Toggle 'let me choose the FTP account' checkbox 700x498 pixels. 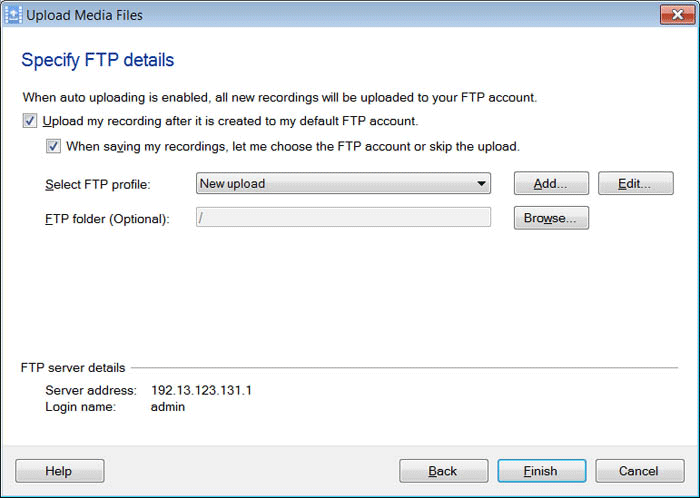[53, 146]
